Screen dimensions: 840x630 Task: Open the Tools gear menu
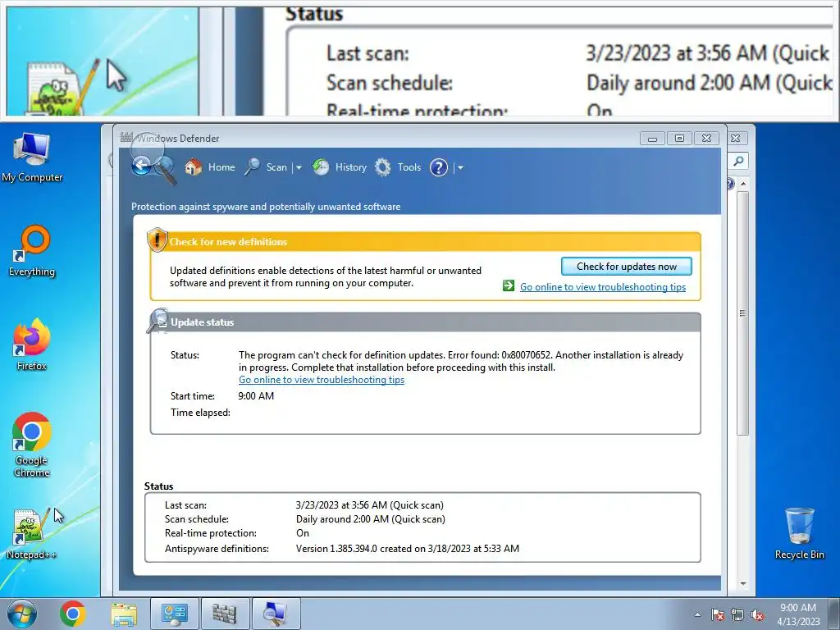click(x=398, y=167)
